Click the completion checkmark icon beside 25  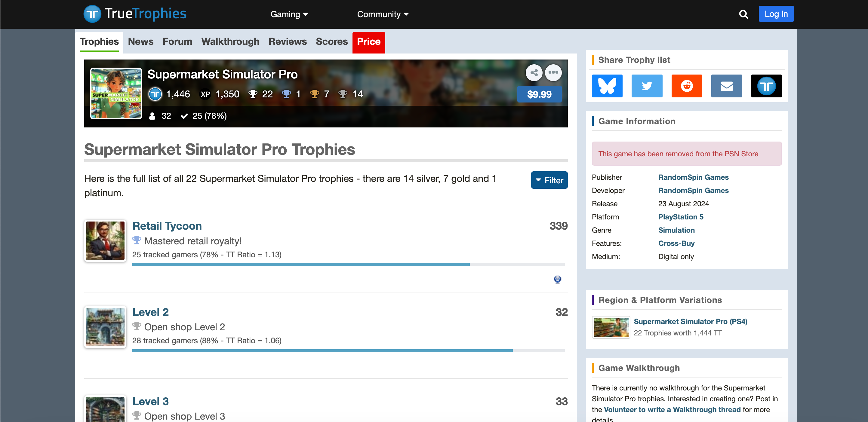(184, 116)
